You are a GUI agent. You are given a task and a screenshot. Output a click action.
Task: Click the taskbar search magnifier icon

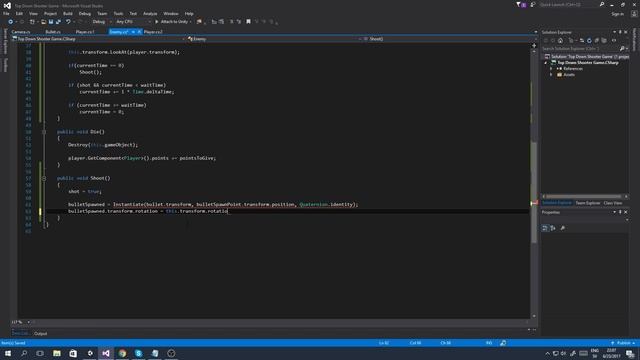24,353
